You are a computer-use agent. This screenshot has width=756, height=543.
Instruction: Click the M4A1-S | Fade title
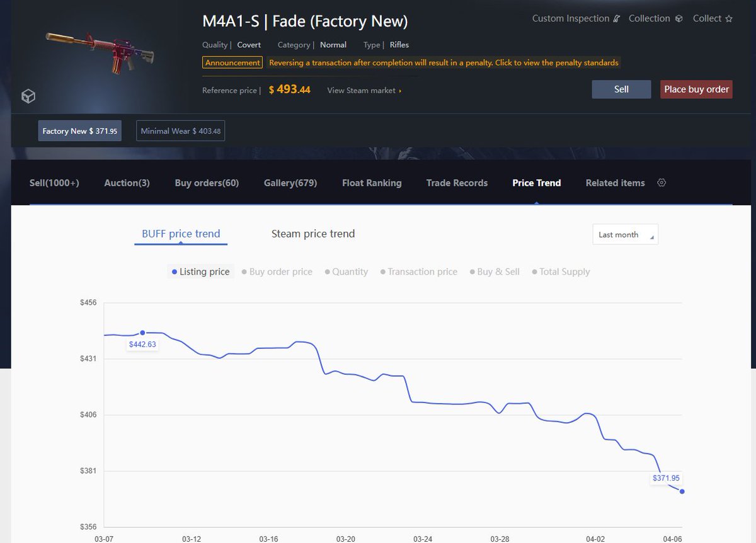[305, 21]
